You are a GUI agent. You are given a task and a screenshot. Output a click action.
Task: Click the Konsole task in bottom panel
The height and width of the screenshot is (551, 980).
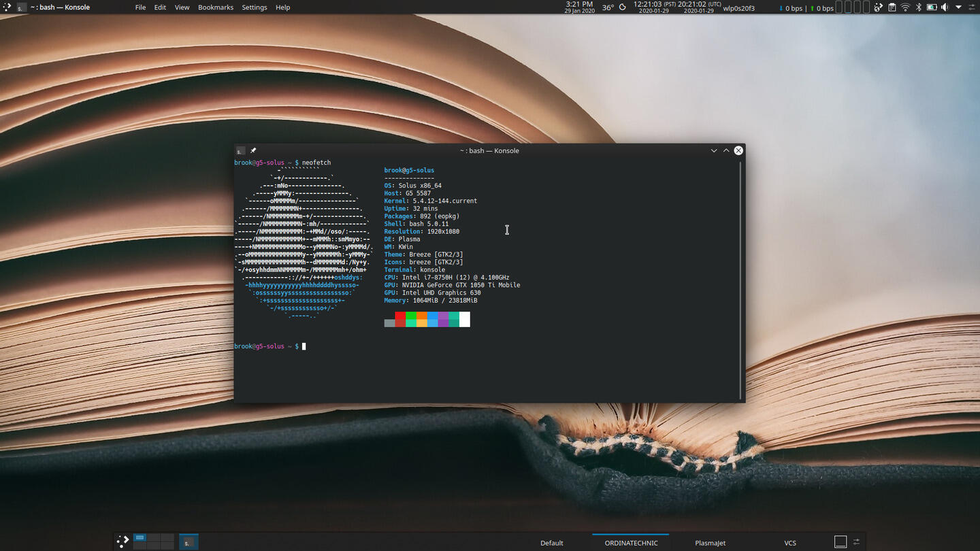pos(189,541)
